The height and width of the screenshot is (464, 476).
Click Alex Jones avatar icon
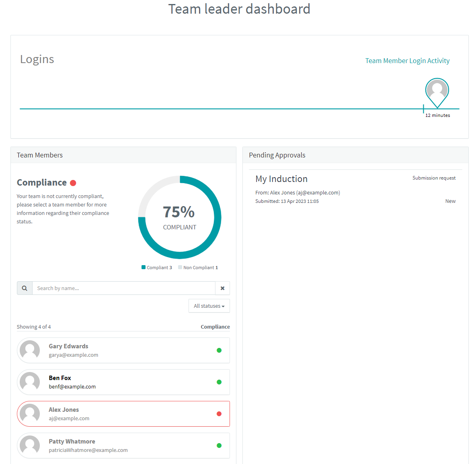pos(30,414)
